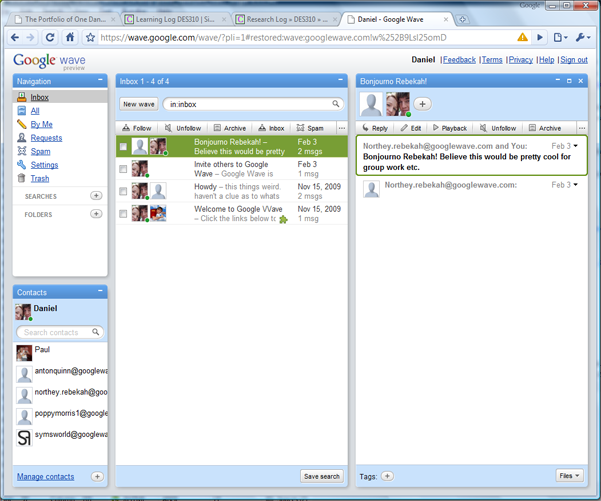
Task: Click Unfollow in the inbox toolbar
Action: coord(183,128)
